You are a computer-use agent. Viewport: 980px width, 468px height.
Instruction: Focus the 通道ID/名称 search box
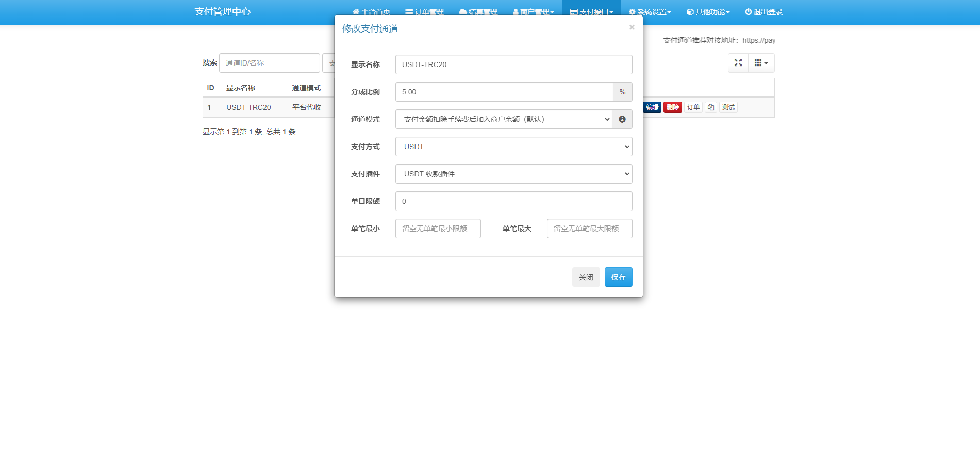(x=270, y=63)
